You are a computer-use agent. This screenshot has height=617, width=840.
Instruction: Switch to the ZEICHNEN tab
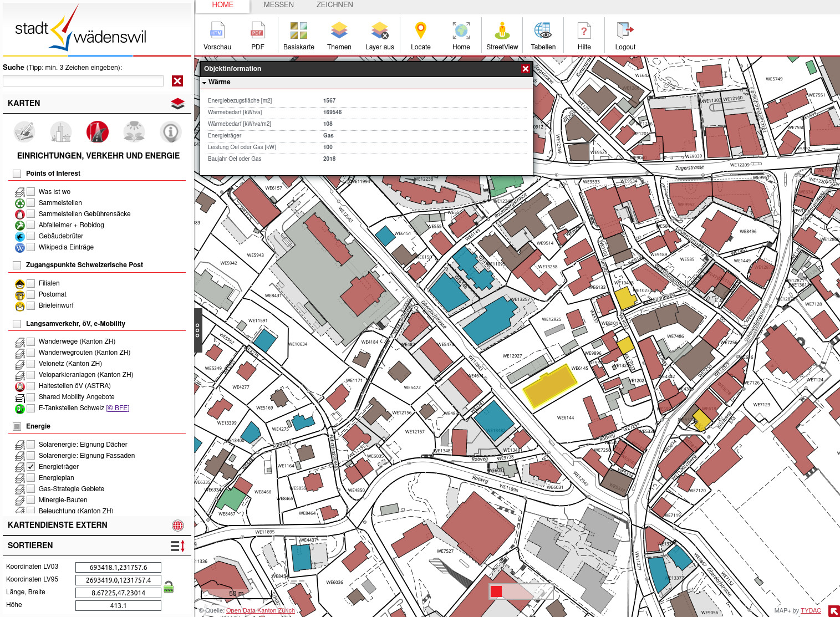pyautogui.click(x=335, y=5)
